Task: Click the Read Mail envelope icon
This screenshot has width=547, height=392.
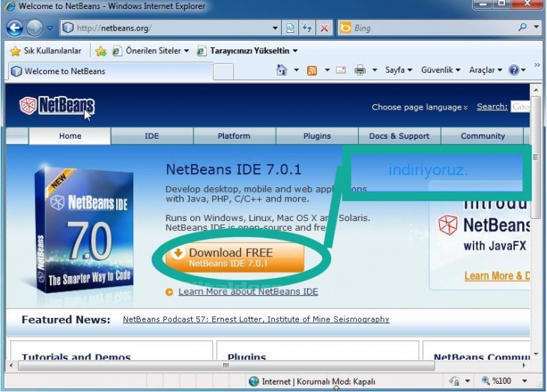Action: click(x=340, y=70)
